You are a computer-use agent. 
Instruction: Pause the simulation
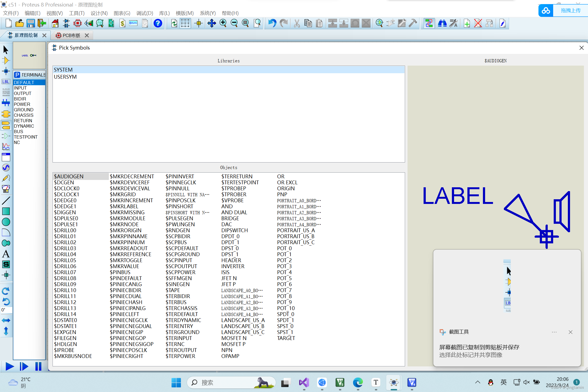click(x=38, y=366)
